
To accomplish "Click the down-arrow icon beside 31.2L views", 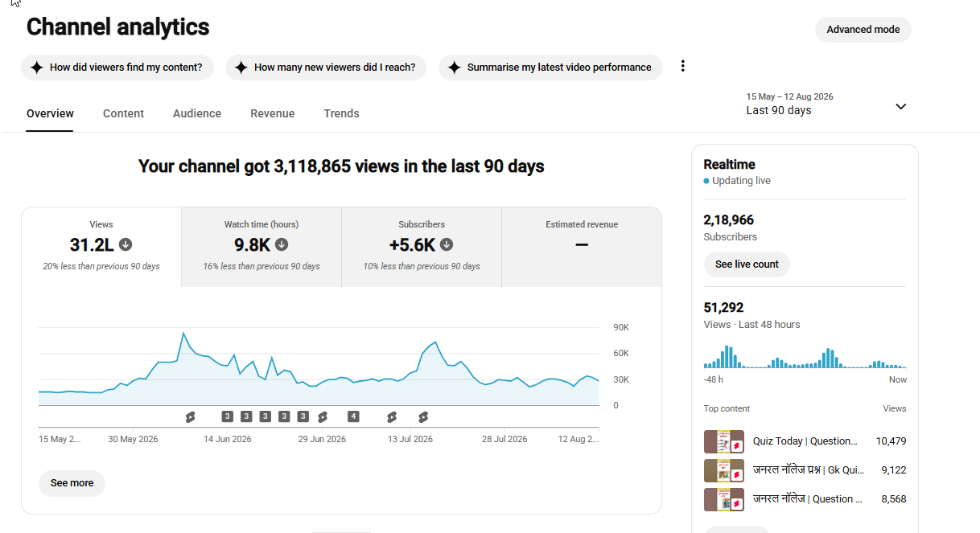I will coord(126,244).
